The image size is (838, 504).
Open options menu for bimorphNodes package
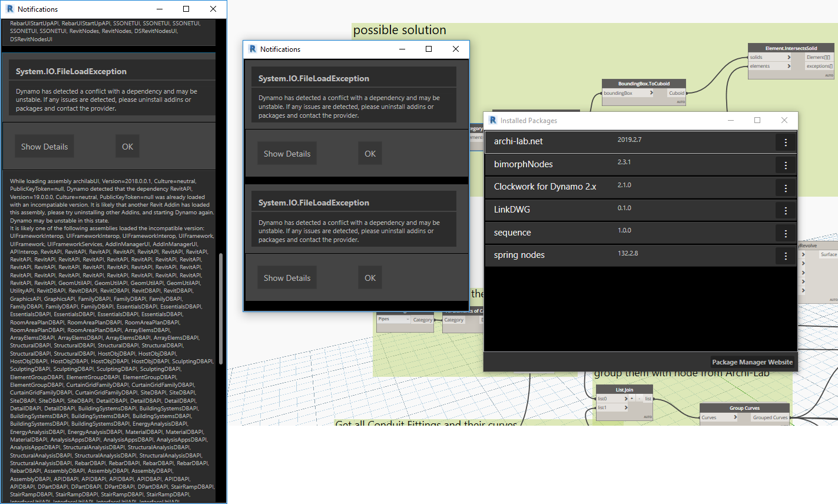pos(786,165)
